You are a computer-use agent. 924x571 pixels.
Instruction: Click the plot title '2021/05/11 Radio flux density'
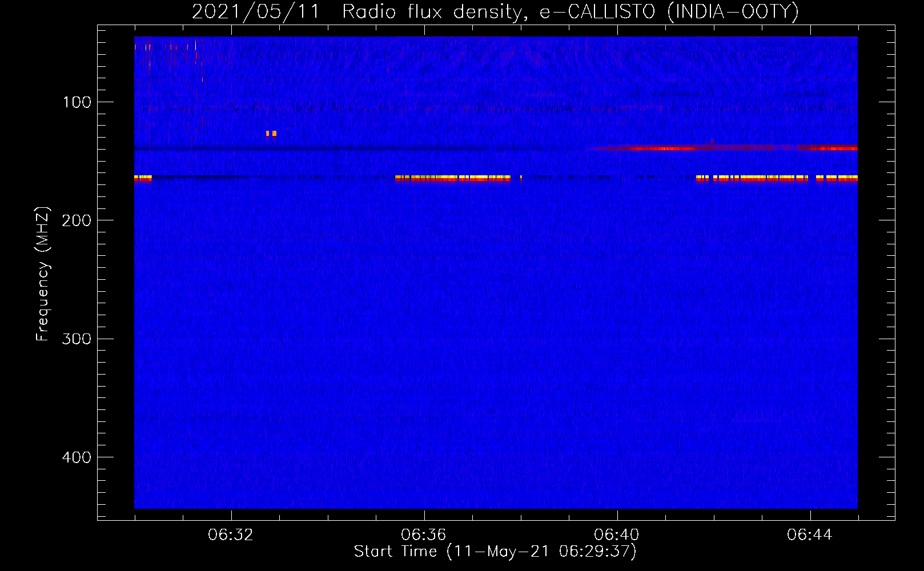tap(356, 11)
